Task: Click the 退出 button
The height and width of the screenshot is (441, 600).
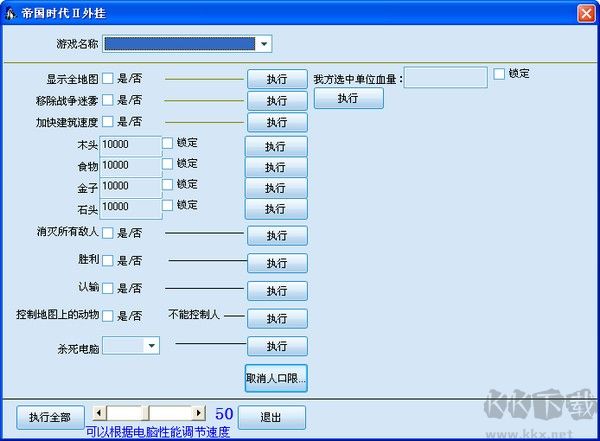Action: coord(272,417)
